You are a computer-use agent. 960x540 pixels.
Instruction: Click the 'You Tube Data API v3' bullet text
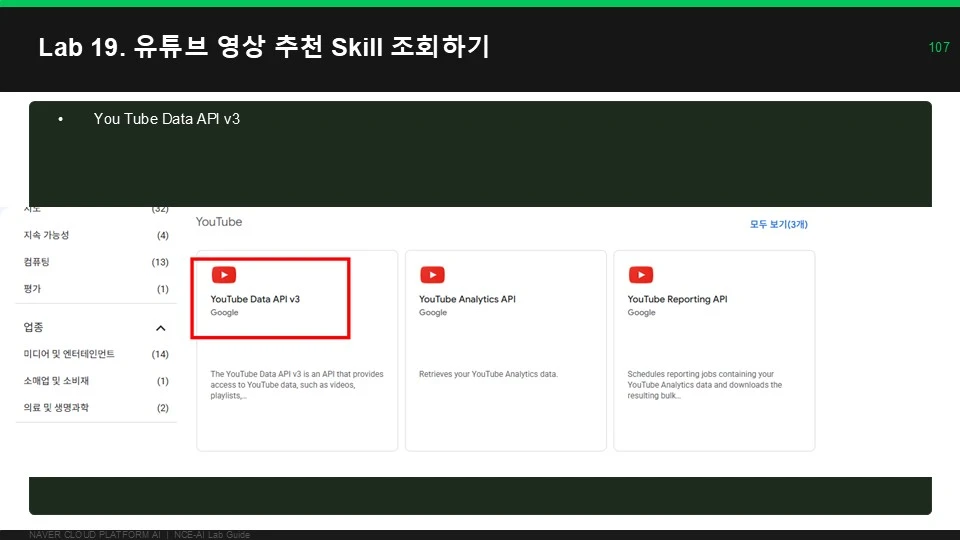[x=167, y=119]
